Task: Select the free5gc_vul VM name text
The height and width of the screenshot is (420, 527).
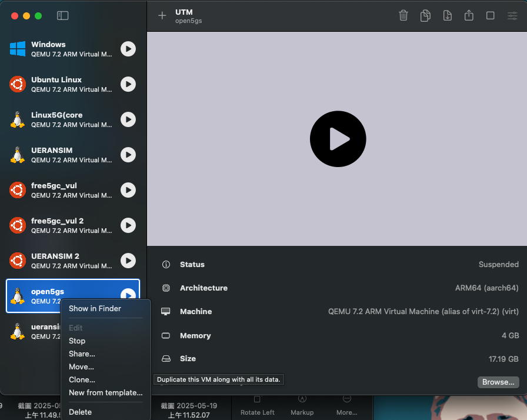Action: (54, 185)
